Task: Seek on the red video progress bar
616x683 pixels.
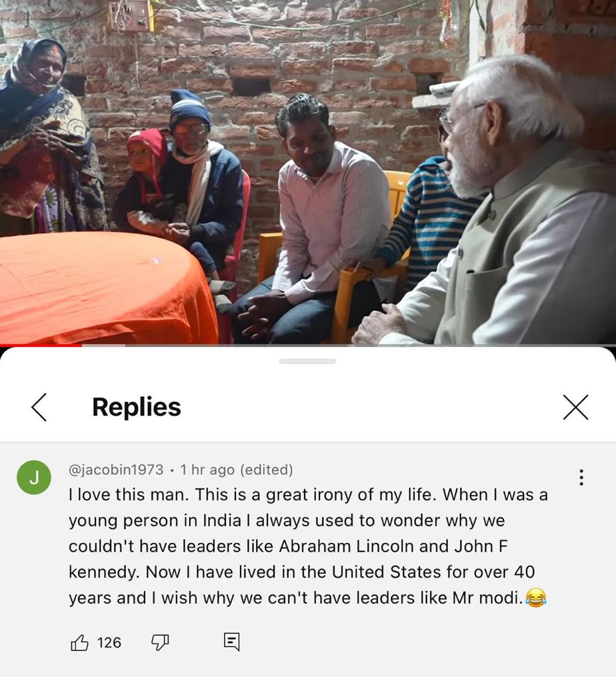Action: [41, 346]
